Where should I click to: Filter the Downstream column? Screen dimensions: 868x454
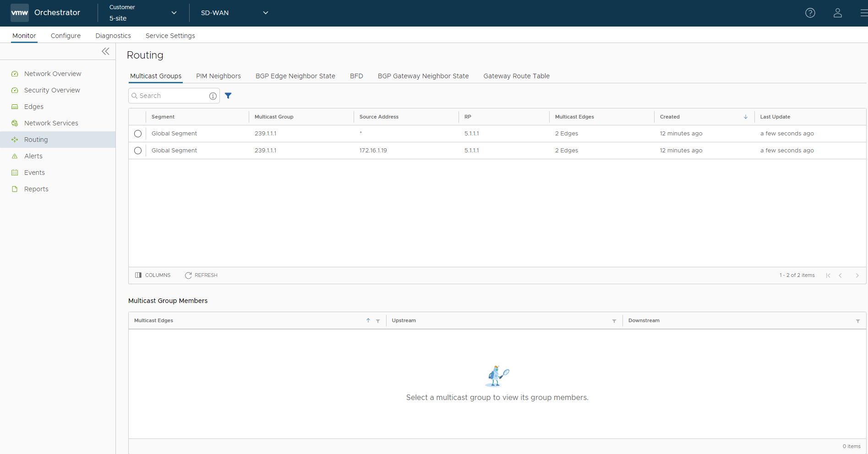857,321
